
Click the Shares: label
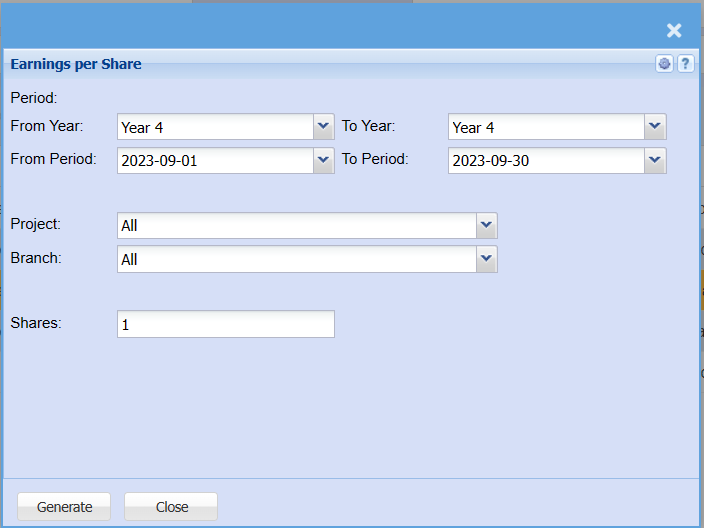[36, 323]
